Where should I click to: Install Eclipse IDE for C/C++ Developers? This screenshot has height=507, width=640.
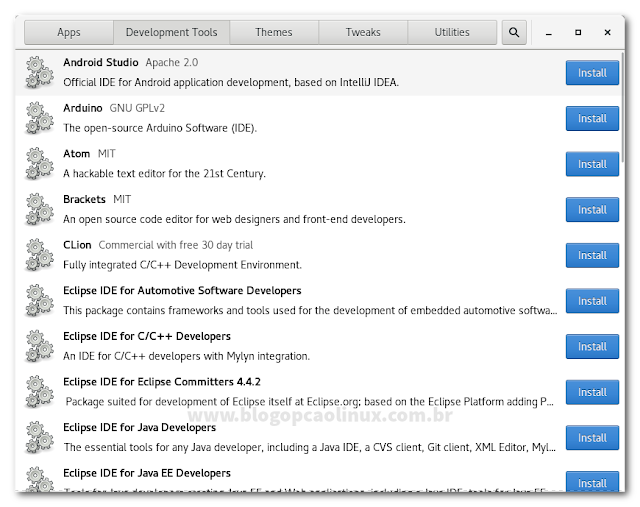click(x=592, y=347)
